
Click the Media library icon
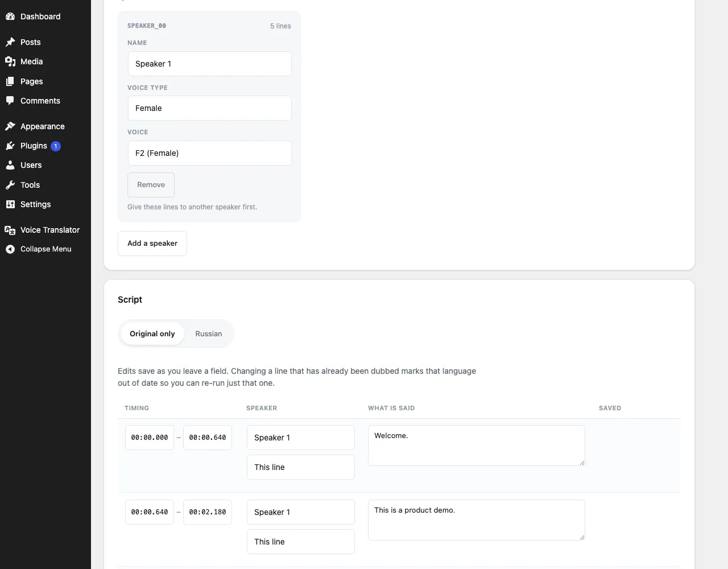pyautogui.click(x=10, y=61)
